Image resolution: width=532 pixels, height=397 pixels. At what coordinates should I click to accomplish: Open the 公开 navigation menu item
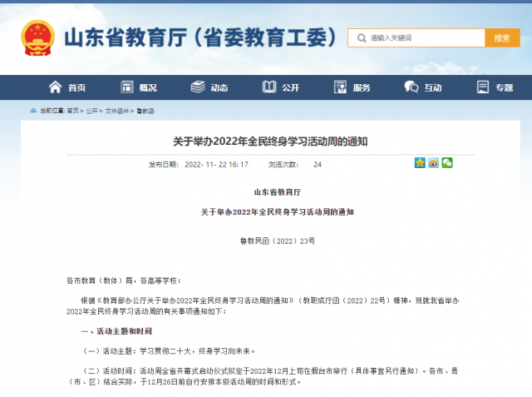click(x=290, y=87)
